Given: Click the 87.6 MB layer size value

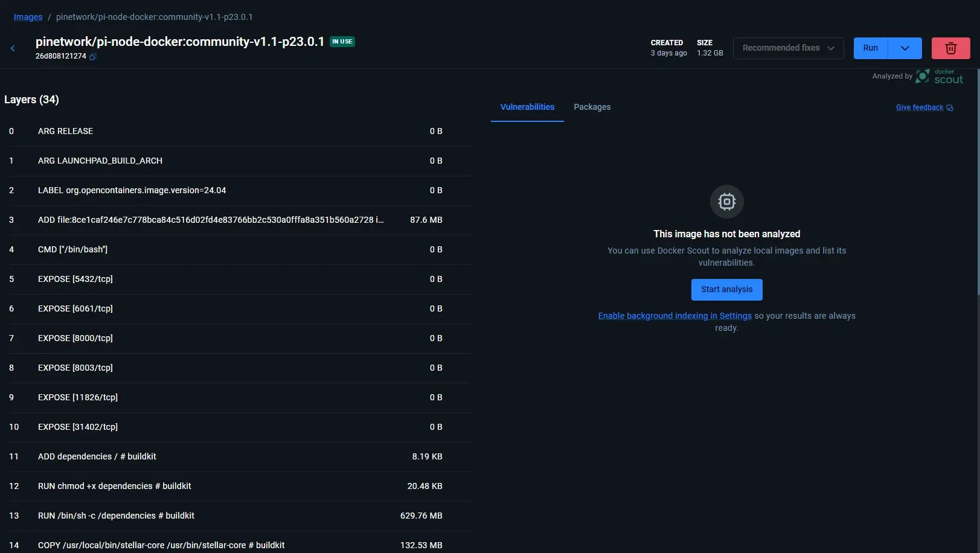Looking at the screenshot, I should pos(426,220).
